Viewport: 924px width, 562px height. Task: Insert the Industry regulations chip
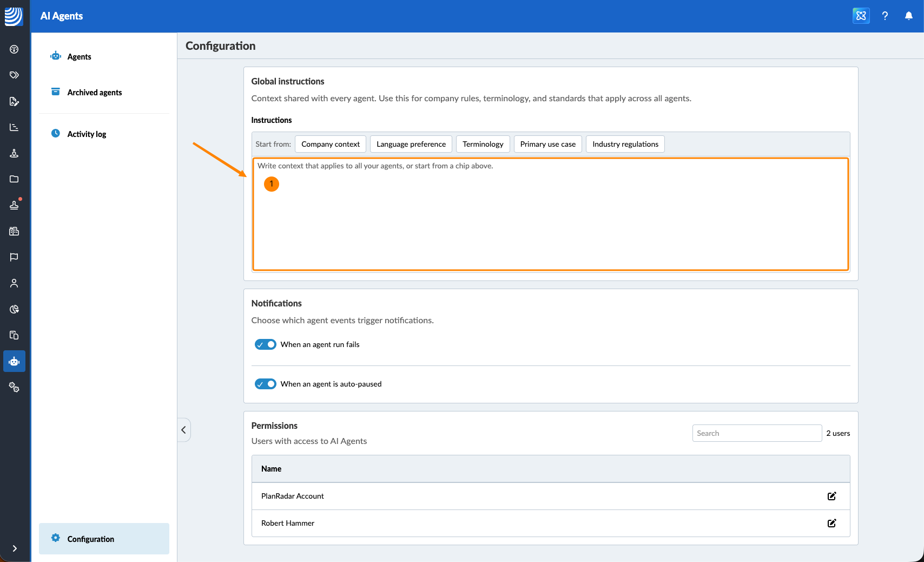(x=625, y=144)
